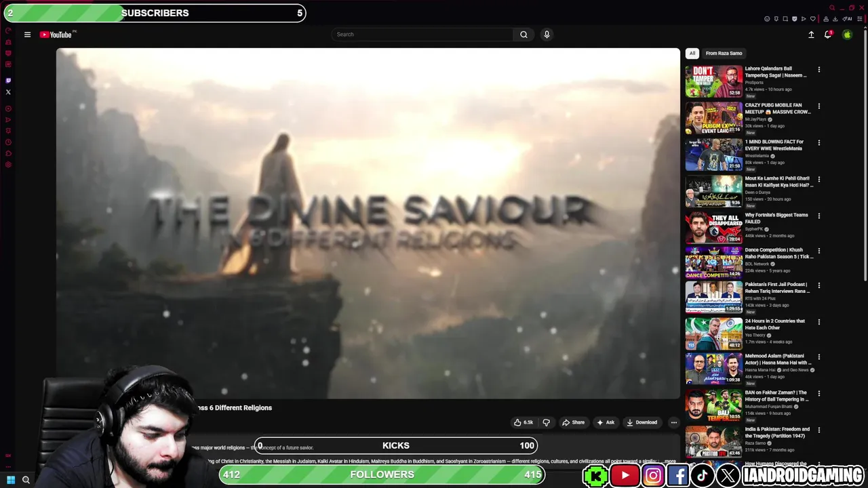Open Yes Theory channel name
This screenshot has width=868, height=488.
pyautogui.click(x=755, y=335)
